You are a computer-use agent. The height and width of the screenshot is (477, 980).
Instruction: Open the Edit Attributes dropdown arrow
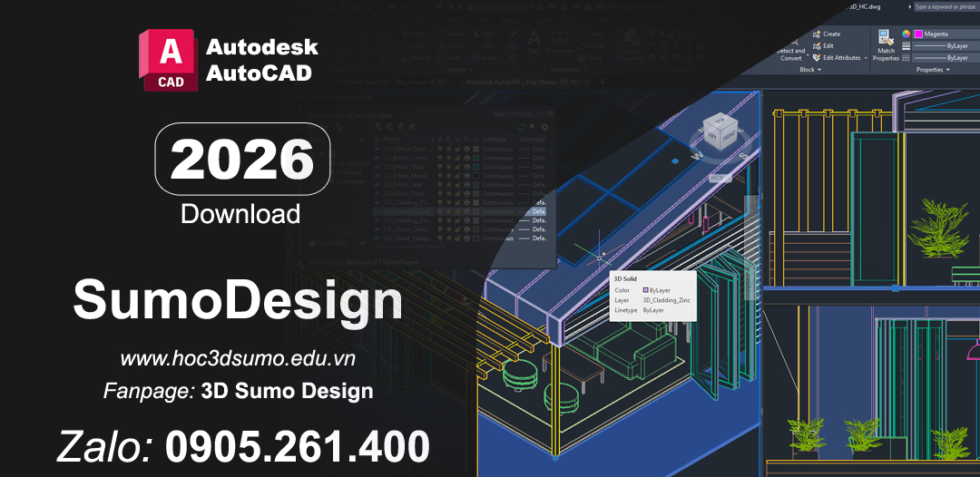[x=865, y=57]
